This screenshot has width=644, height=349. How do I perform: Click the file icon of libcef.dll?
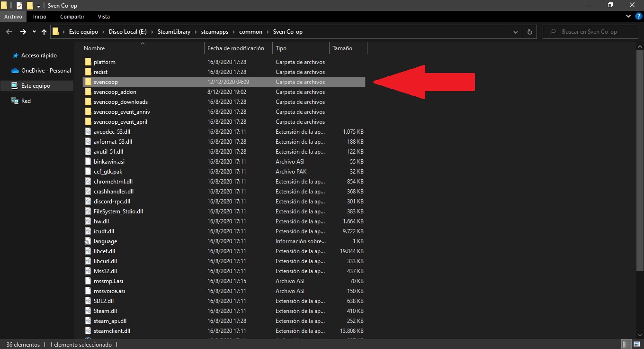[x=88, y=251]
